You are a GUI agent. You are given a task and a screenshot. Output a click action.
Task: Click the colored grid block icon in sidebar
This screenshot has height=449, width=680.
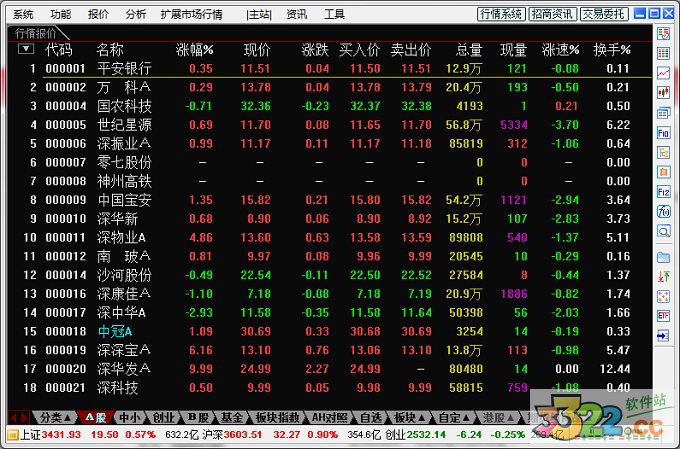click(x=663, y=53)
